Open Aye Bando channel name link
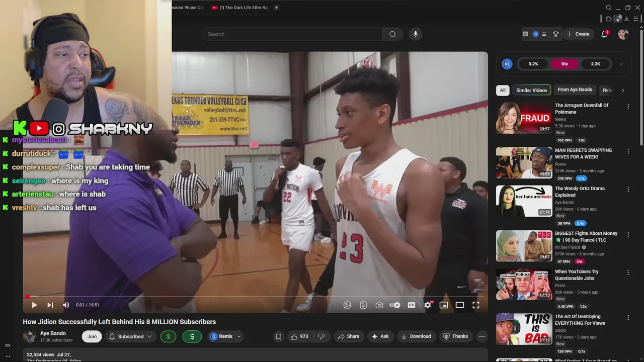The width and height of the screenshot is (644, 362). tap(53, 333)
